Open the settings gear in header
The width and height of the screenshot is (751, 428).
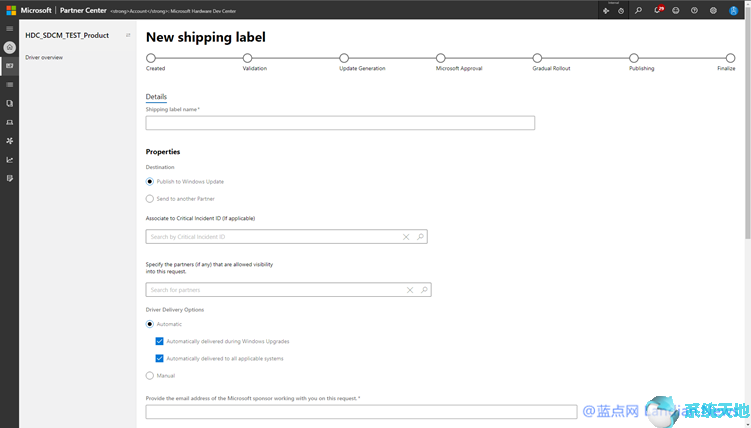point(713,11)
